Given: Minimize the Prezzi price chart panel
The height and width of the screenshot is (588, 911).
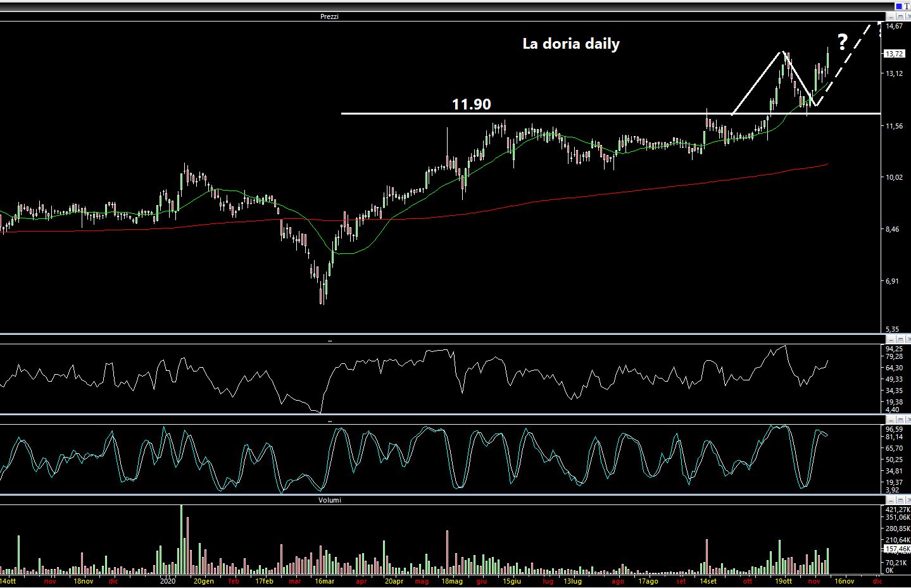Looking at the screenshot, I should point(891,16).
